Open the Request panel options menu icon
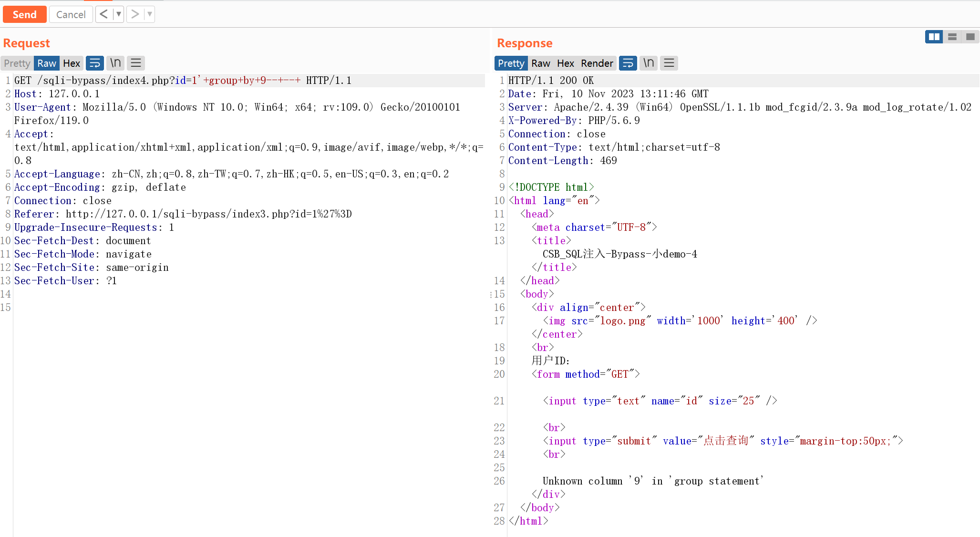Viewport: 980px width, 537px height. tap(136, 63)
